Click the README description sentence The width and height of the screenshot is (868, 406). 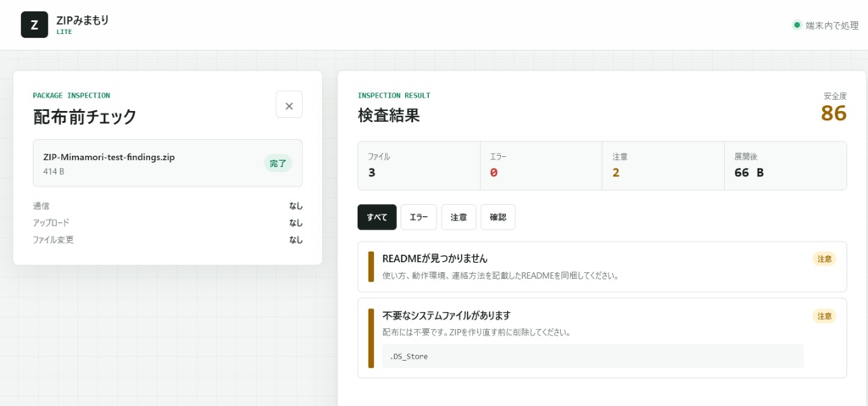click(x=500, y=275)
